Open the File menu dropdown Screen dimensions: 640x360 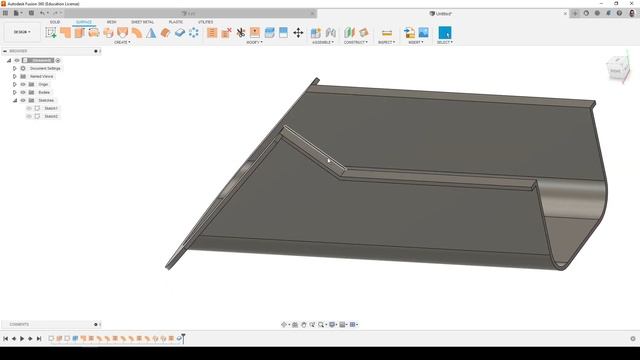coord(18,13)
